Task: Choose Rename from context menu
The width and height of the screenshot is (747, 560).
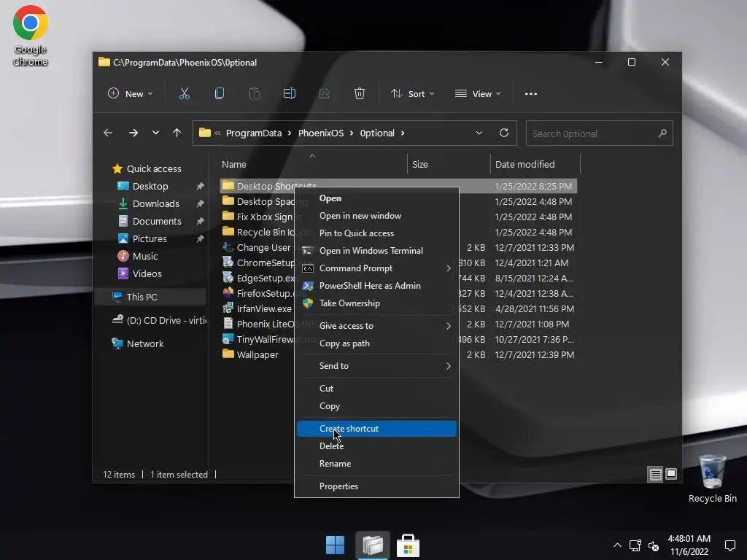Action: (x=376, y=463)
